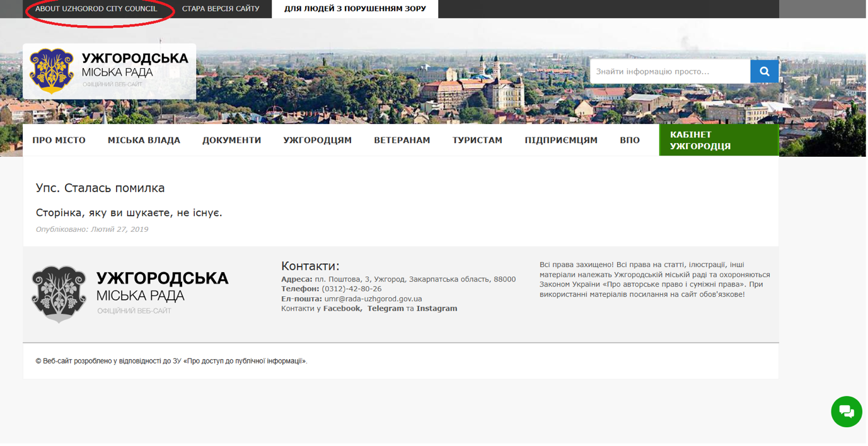Expand the Документи menu item

pos(231,140)
